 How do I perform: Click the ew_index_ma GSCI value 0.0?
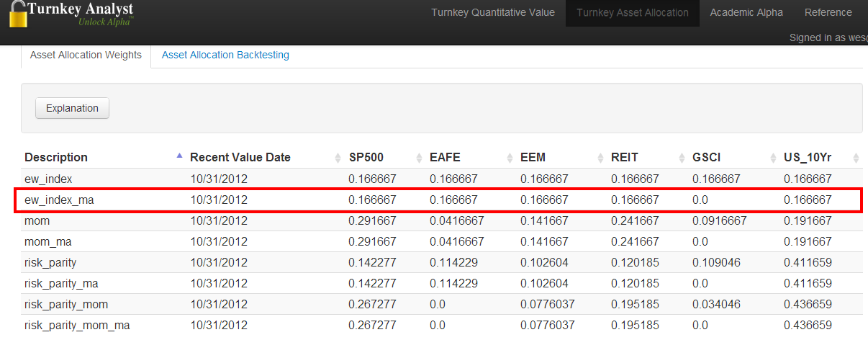click(x=701, y=200)
